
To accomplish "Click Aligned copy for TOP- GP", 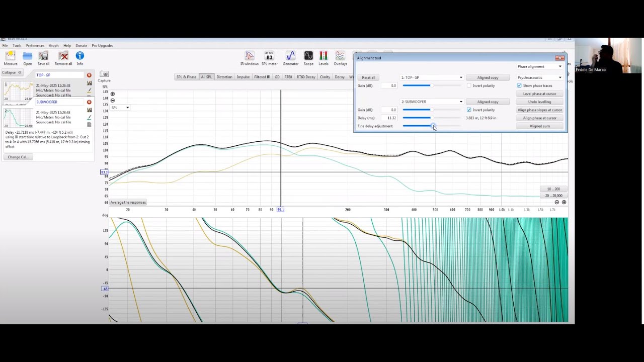I will coord(488,77).
